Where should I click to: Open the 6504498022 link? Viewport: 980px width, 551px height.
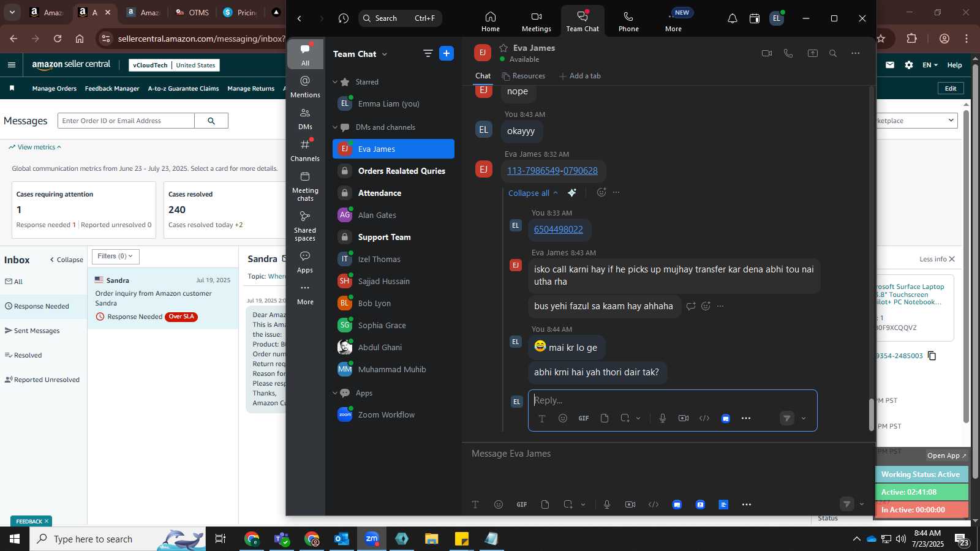click(x=559, y=230)
